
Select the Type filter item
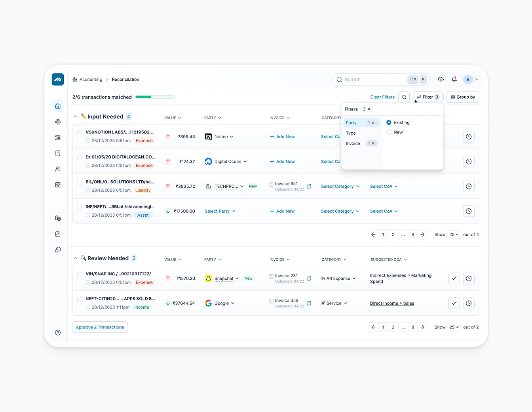351,133
